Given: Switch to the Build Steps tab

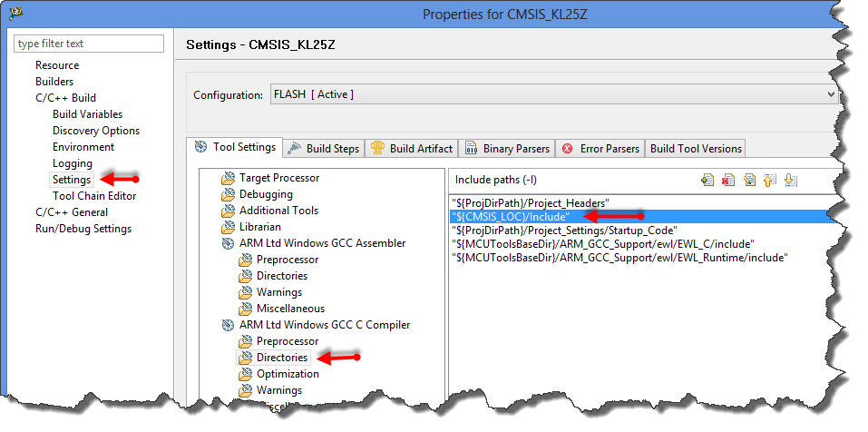Looking at the screenshot, I should (324, 149).
